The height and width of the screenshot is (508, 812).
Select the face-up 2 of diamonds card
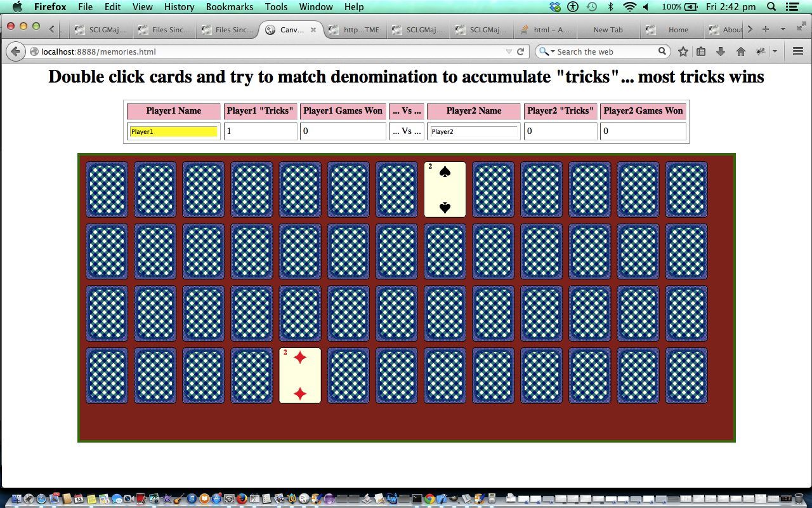pos(300,375)
